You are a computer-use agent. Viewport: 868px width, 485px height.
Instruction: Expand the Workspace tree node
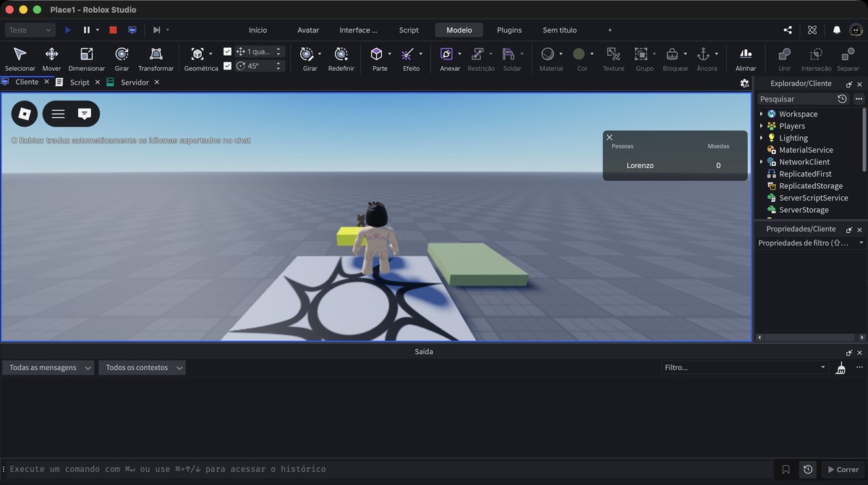[762, 114]
